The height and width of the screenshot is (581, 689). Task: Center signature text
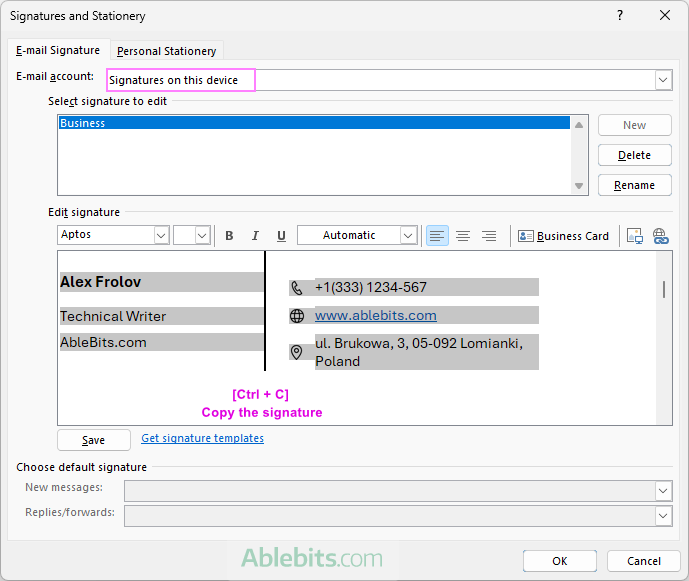click(x=463, y=236)
